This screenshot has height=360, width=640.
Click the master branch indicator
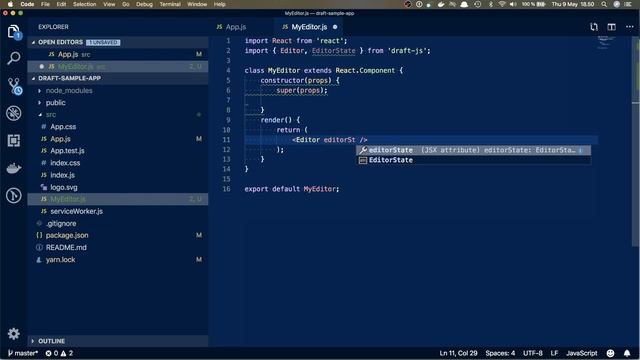coord(23,353)
